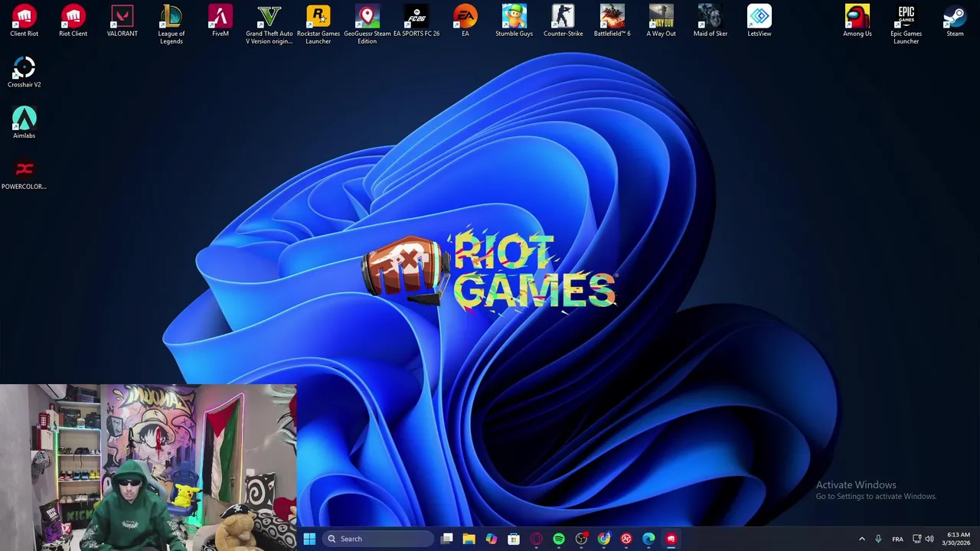Open the EA app shortcut

tap(465, 21)
